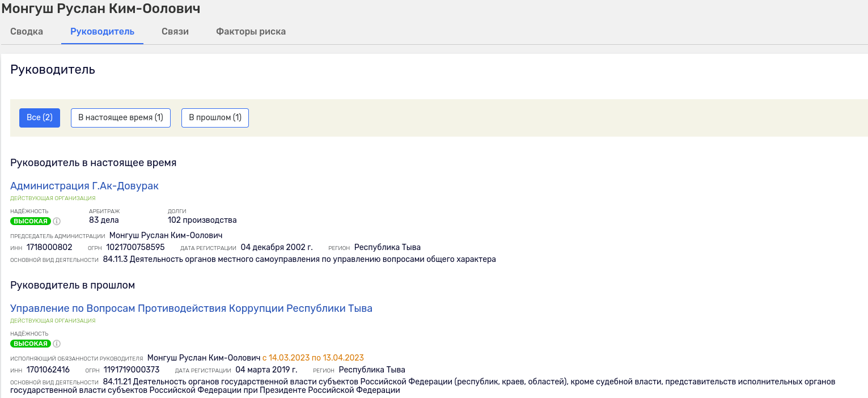Image resolution: width=868 pixels, height=398 pixels.
Task: Open Управление по Вопросам Противодействия Коррупции link
Action: click(191, 308)
